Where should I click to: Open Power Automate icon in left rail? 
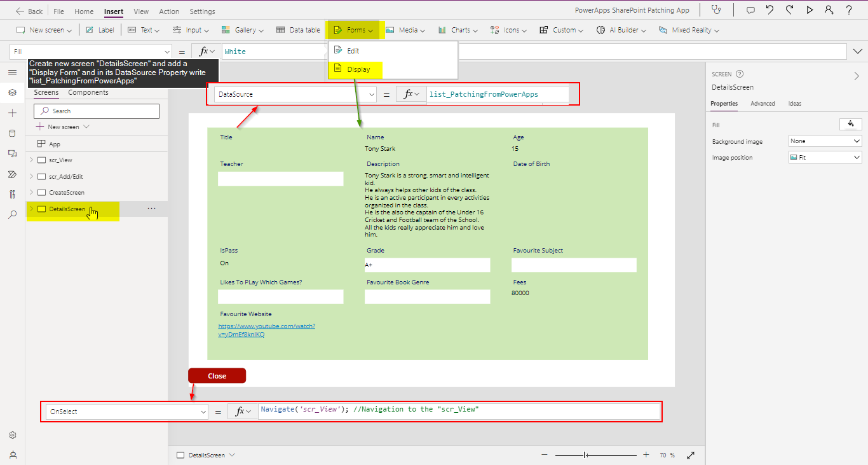12,174
